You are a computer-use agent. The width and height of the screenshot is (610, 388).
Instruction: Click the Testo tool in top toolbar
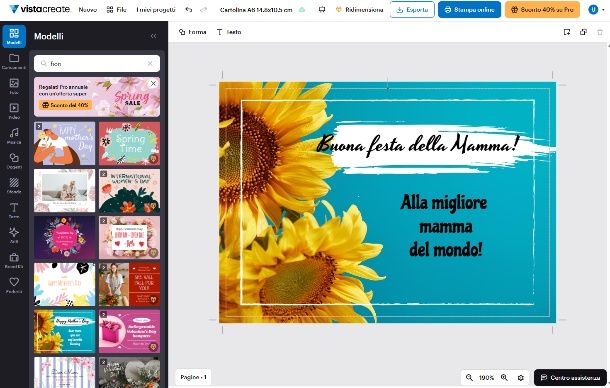pyautogui.click(x=229, y=32)
